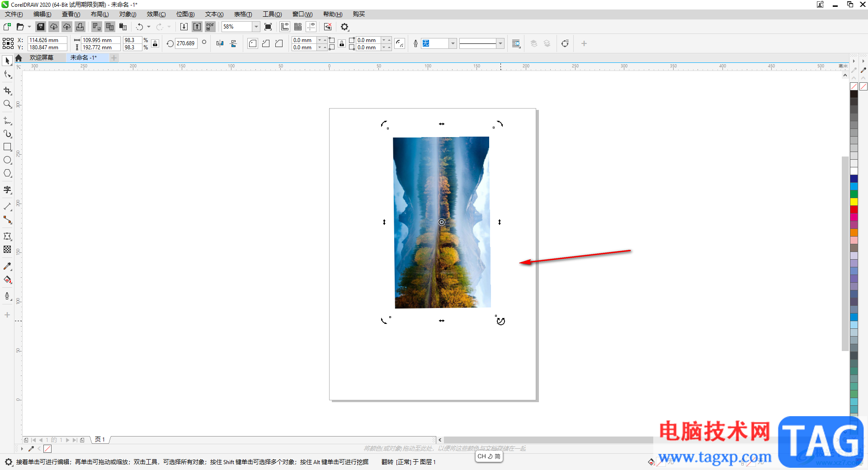868x470 pixels.
Task: Mirror the image vertically
Action: (x=233, y=43)
